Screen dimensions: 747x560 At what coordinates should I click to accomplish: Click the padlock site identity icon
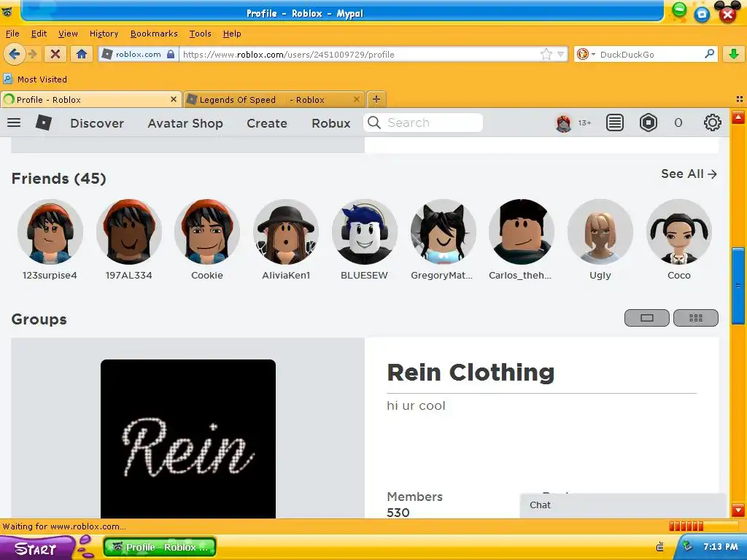(171, 54)
